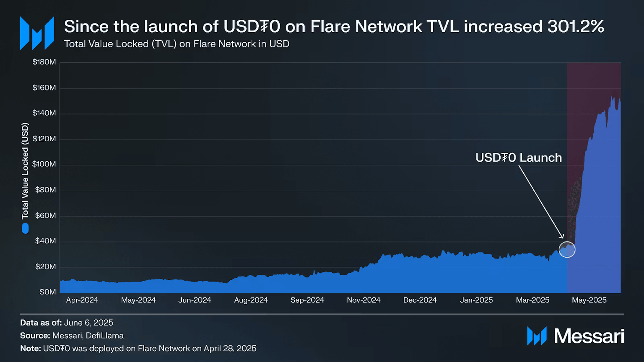Click the "Aug-2024" x-axis label
644x362 pixels.
point(251,300)
